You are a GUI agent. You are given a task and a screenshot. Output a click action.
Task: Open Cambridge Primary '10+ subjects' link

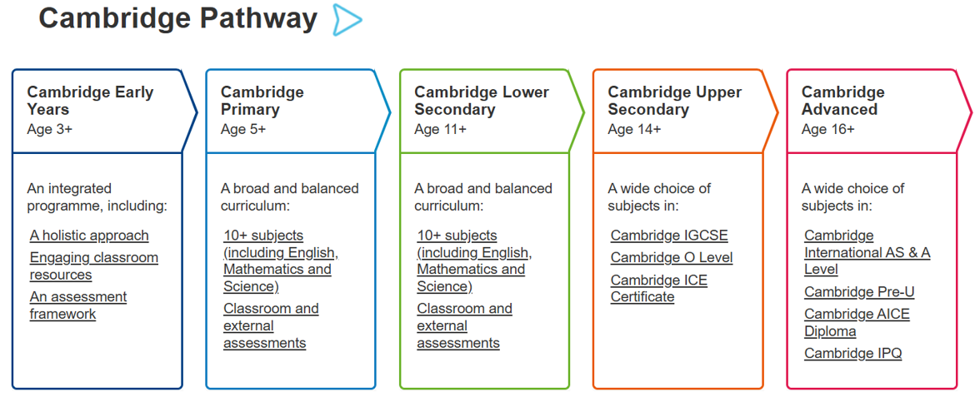coord(280,261)
